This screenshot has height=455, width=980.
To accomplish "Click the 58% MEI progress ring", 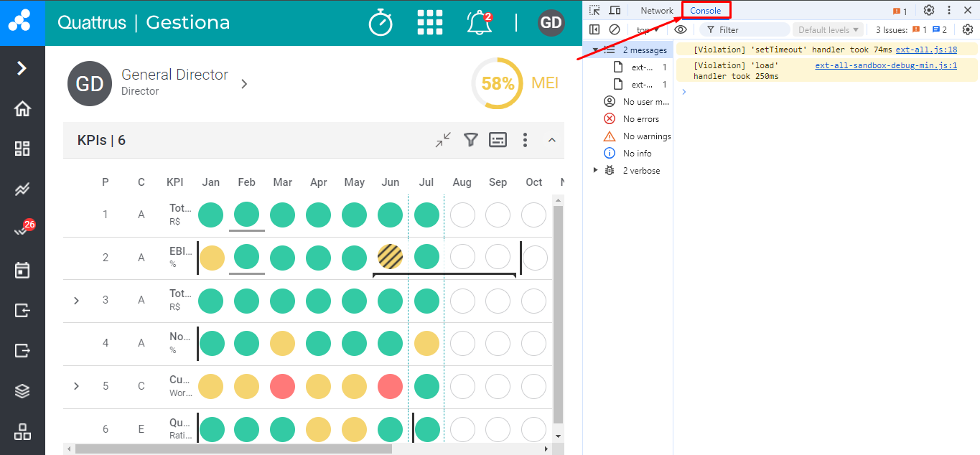I will click(x=498, y=84).
